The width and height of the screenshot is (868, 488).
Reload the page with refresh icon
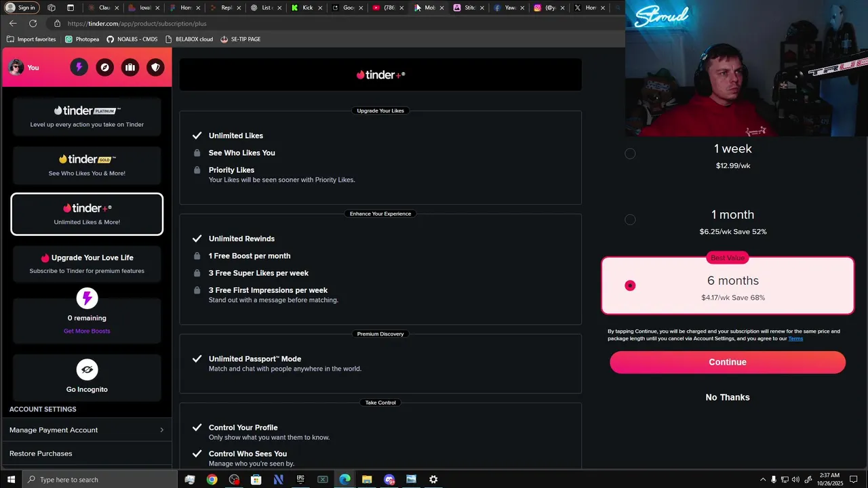click(x=33, y=24)
